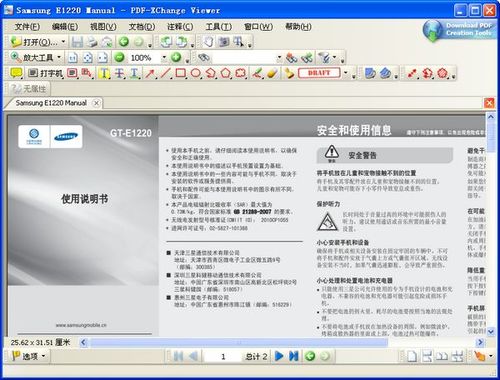The image size is (500, 380).
Task: Click the horizontal scrollbar right arrow
Action: 480,342
